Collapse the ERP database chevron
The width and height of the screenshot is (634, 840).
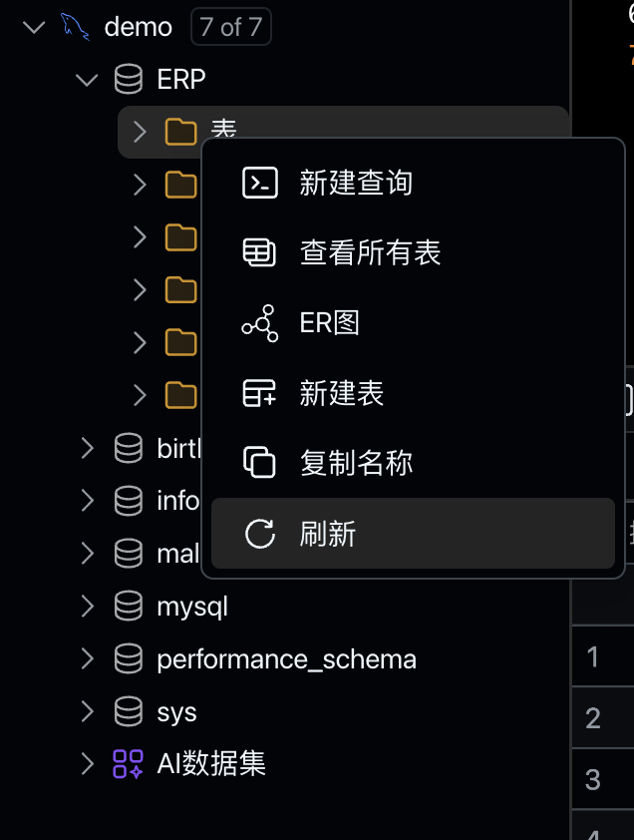coord(86,79)
